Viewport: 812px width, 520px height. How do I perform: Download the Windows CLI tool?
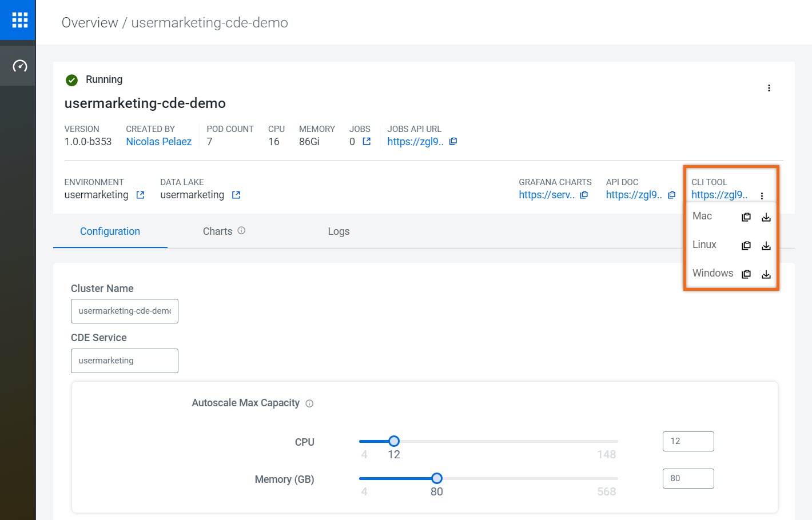[766, 274]
